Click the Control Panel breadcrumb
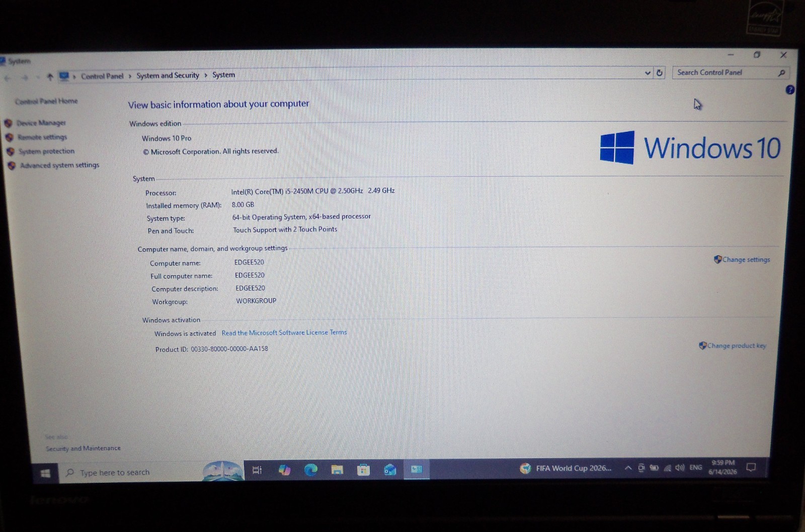This screenshot has height=532, width=805. pyautogui.click(x=102, y=76)
